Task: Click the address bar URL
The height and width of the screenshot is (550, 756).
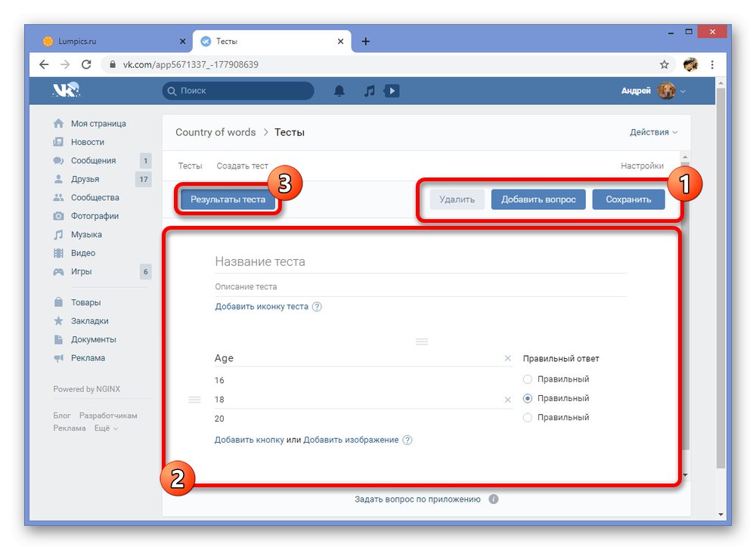Action: click(x=191, y=64)
